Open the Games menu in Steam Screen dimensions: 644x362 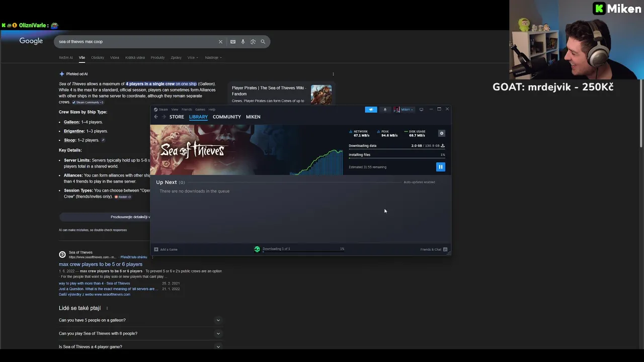[200, 110]
